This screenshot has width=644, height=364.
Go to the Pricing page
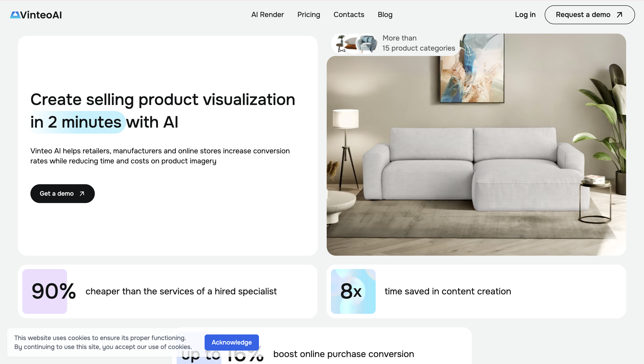[x=309, y=15]
